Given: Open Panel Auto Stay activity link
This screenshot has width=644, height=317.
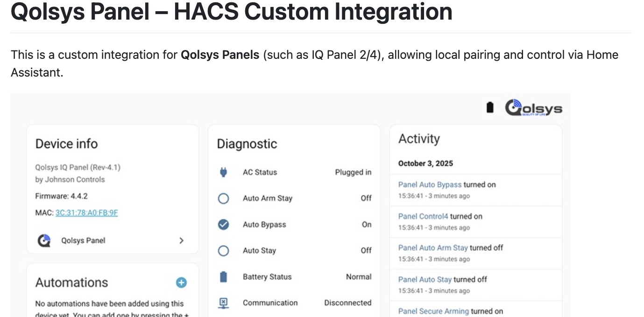Looking at the screenshot, I should tap(426, 279).
